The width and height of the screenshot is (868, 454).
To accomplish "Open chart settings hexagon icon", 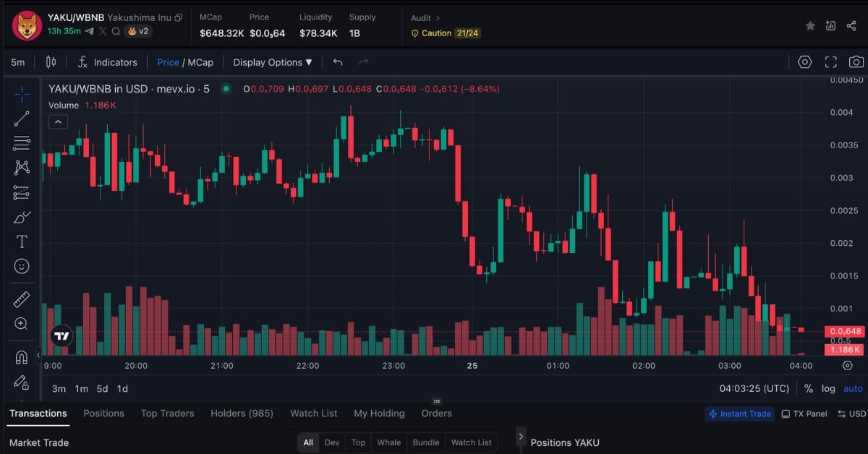I will click(x=805, y=62).
